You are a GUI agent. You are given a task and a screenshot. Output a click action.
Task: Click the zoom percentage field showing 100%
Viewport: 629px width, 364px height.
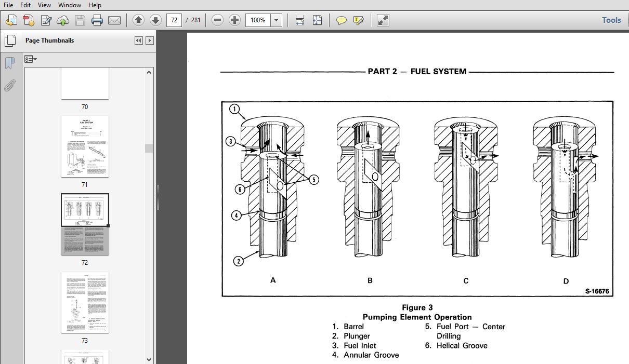[258, 20]
